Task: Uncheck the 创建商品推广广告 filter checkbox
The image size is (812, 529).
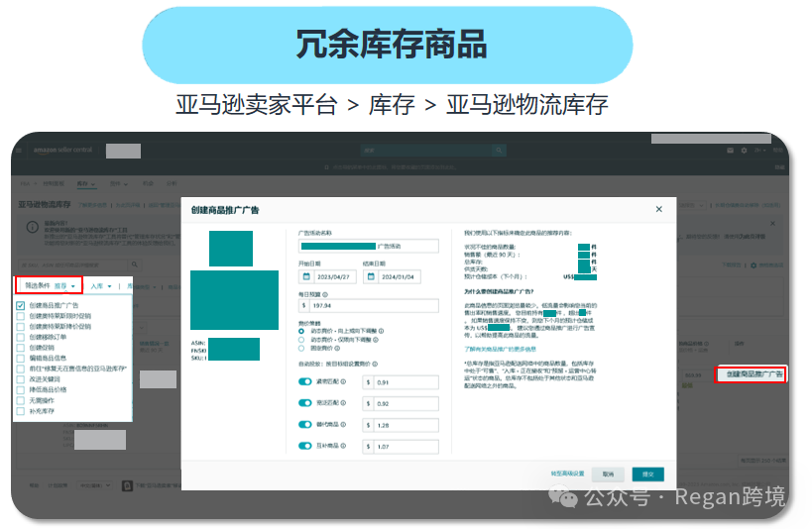Action: coord(20,305)
